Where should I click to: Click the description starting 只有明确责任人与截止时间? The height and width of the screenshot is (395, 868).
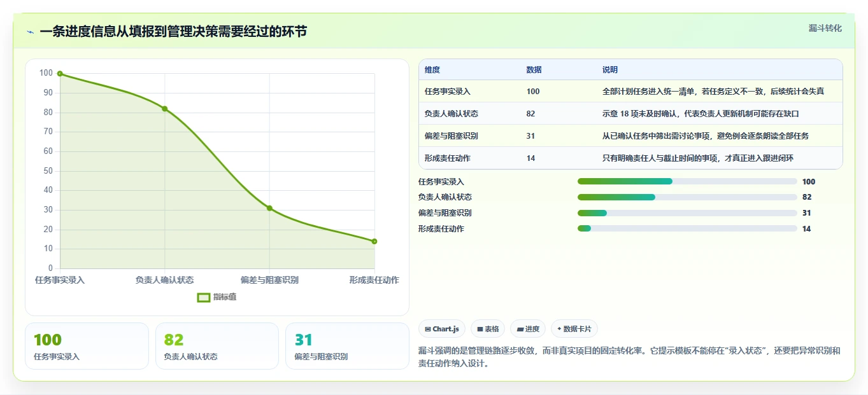click(698, 158)
